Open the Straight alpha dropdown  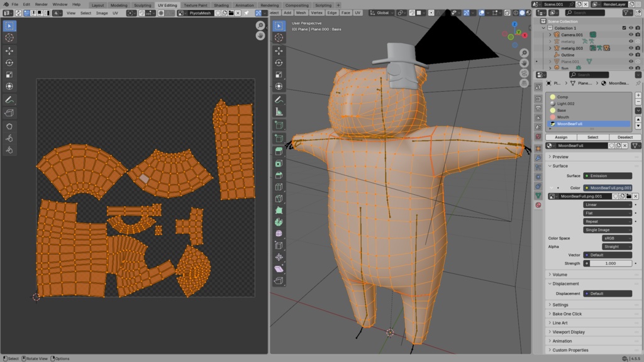pyautogui.click(x=617, y=246)
